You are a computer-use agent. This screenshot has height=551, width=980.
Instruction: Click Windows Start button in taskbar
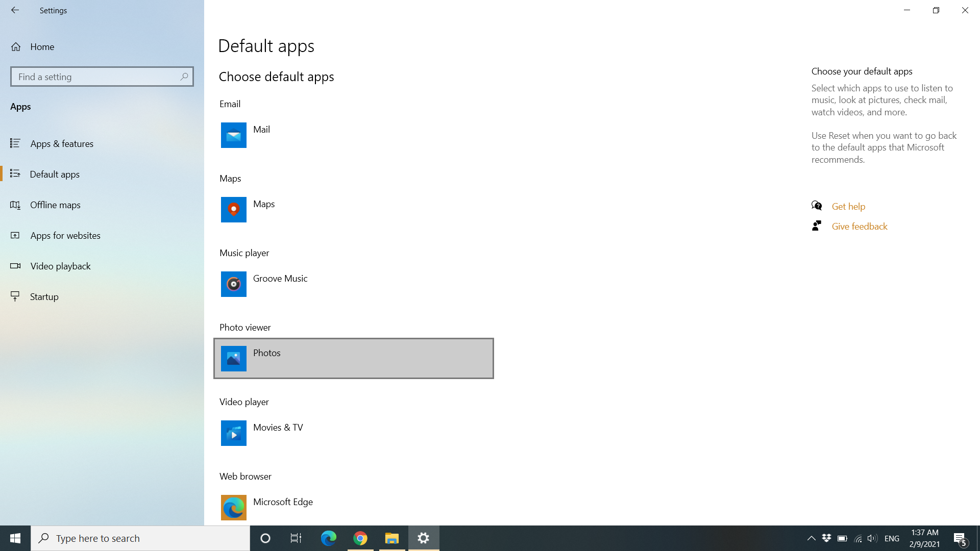click(15, 538)
